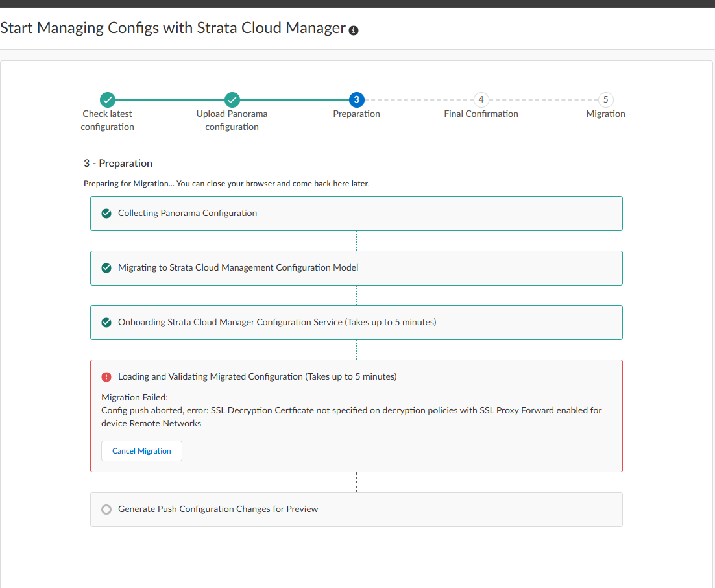Click green check beside Onboarding Strata Cloud Manager
The height and width of the screenshot is (588, 715).
click(106, 323)
